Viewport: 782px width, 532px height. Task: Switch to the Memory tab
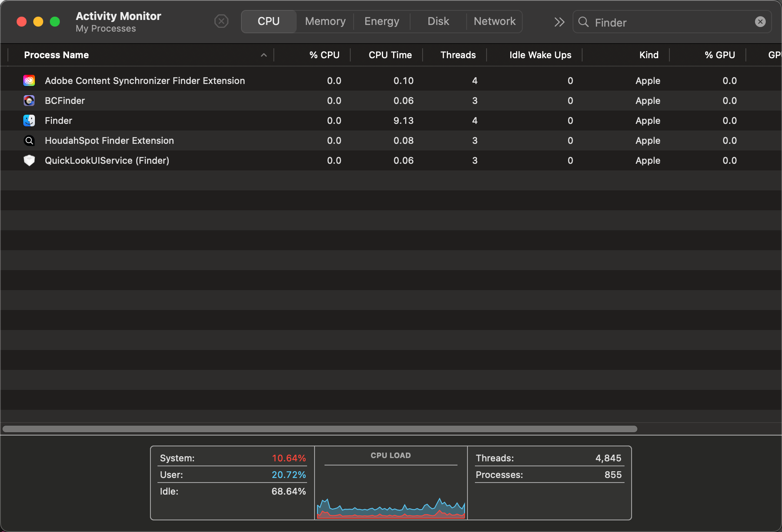[x=325, y=22]
